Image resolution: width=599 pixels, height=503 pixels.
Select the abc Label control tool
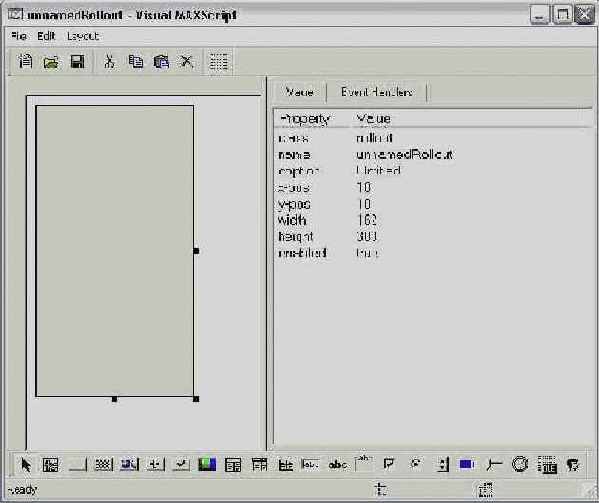click(338, 465)
